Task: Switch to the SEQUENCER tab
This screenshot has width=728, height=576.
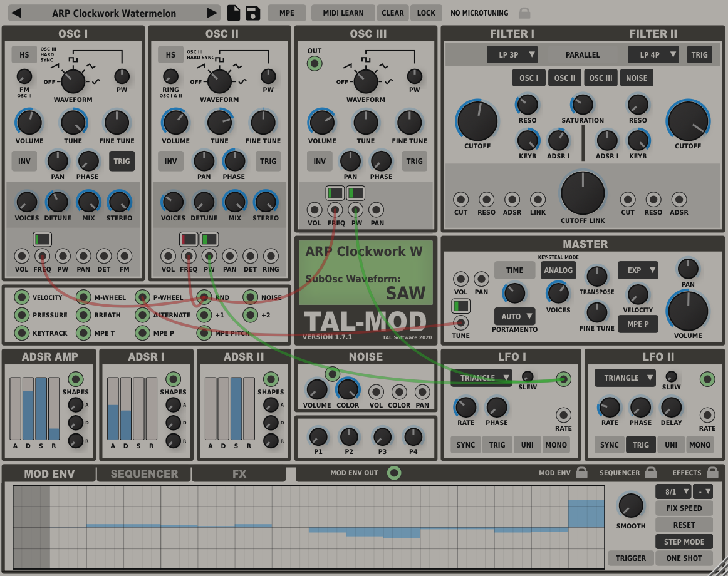Action: point(143,474)
